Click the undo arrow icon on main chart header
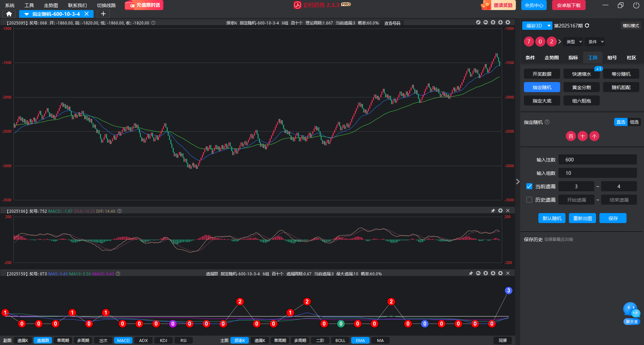644x345 pixels. [486, 22]
